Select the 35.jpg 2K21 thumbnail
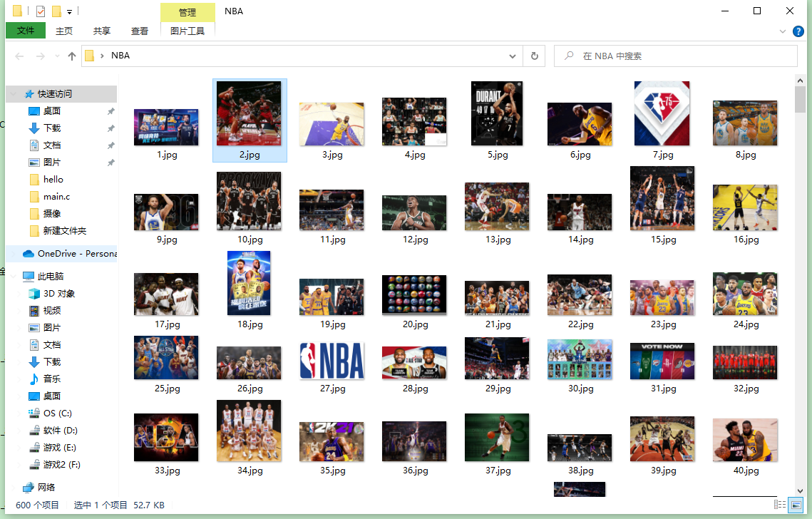812x519 pixels. tap(332, 441)
